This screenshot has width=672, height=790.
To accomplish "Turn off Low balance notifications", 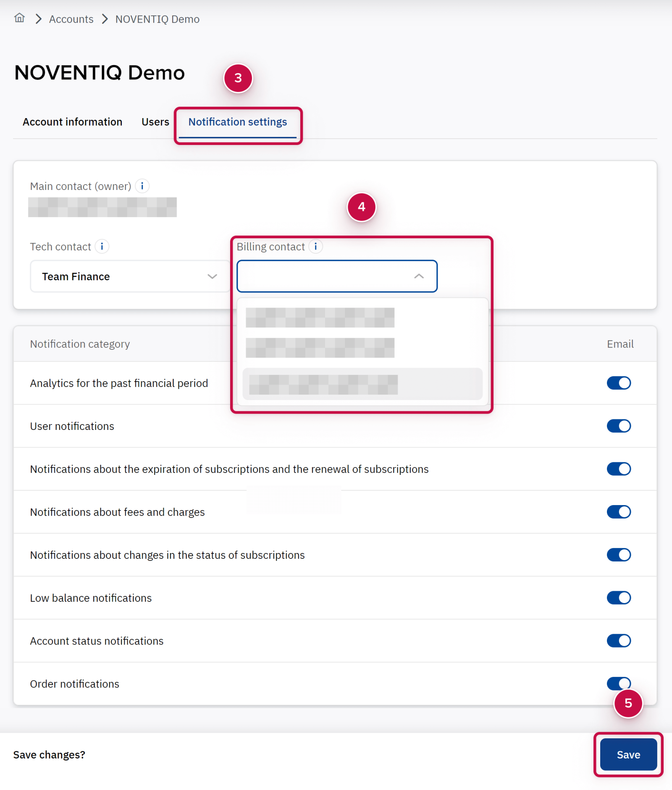I will click(618, 598).
